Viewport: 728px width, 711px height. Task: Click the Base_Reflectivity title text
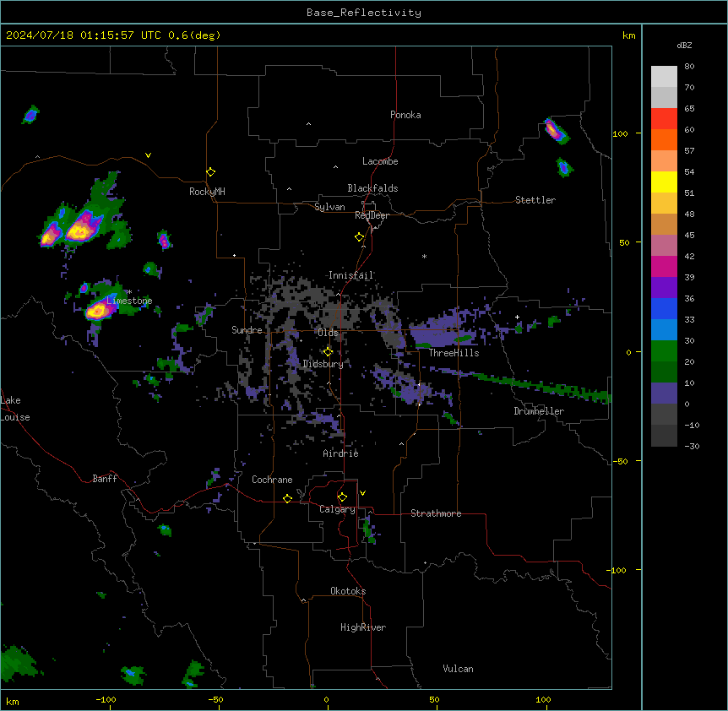pyautogui.click(x=363, y=13)
